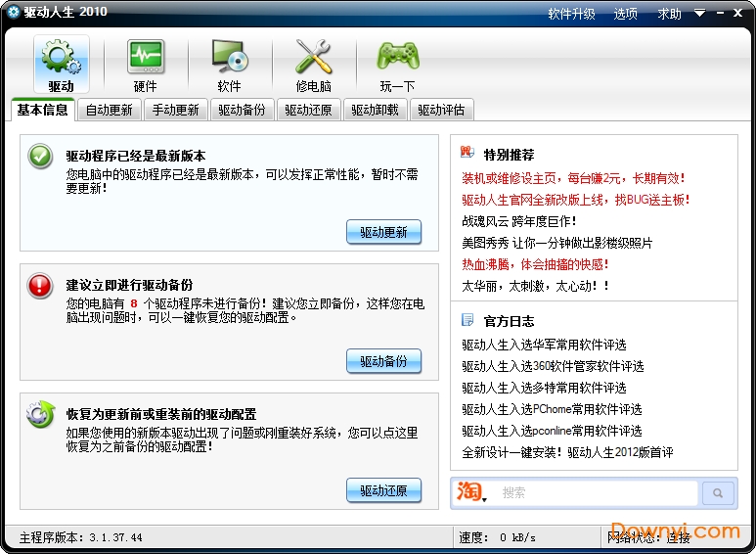Open the 硬件 hardware monitor icon

(x=145, y=59)
